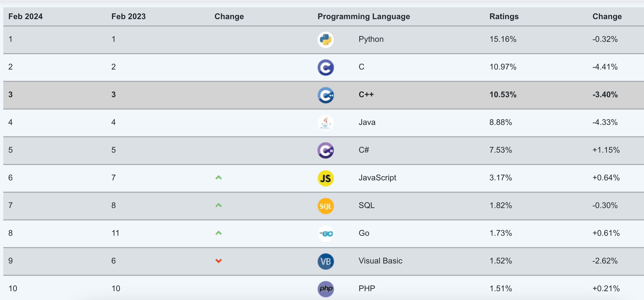Click the blue VB Visual Basic icon
The image size is (644, 300).
tap(326, 261)
